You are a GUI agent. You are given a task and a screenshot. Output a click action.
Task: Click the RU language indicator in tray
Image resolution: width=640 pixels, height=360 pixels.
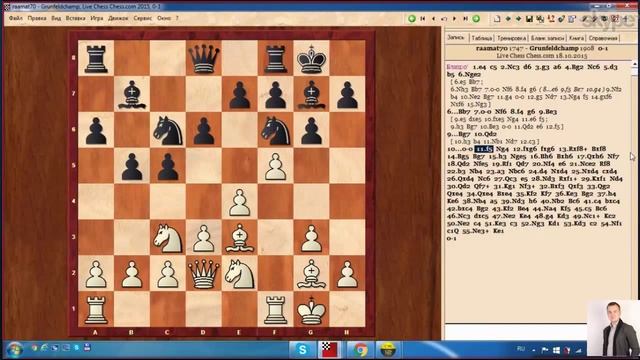(520, 349)
